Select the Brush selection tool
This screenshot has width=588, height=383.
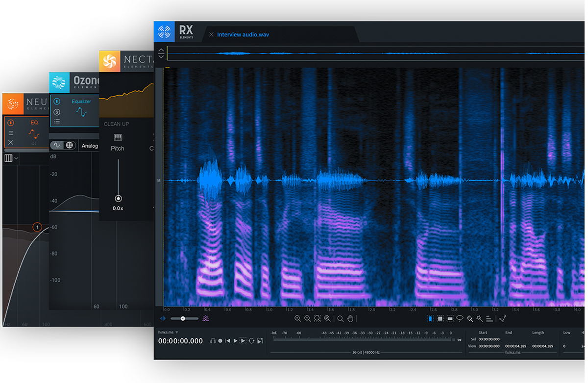[469, 319]
